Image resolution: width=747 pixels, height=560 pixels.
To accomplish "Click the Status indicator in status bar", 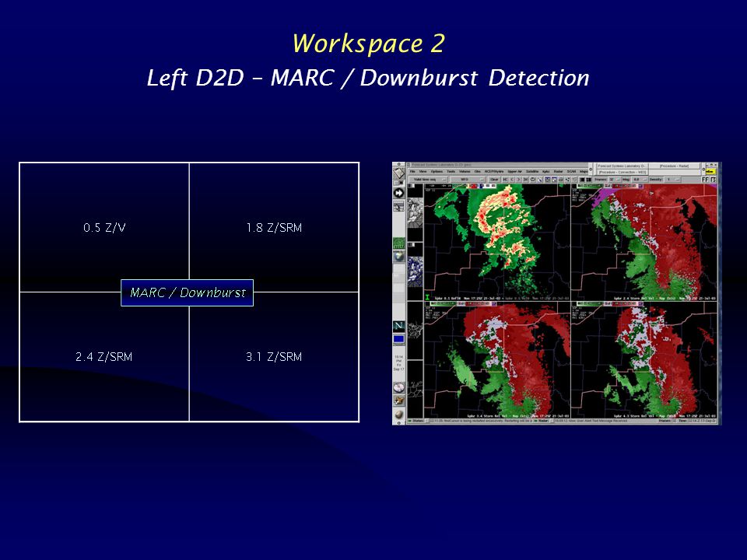I will point(417,421).
